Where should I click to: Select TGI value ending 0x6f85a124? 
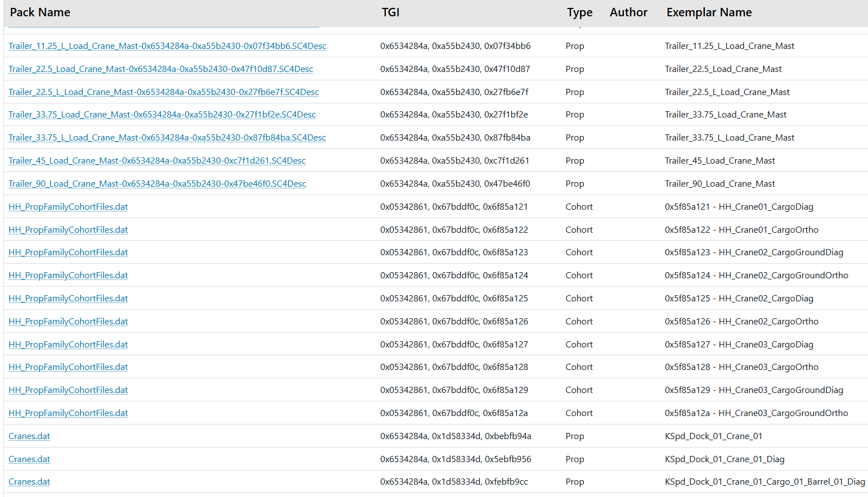[454, 275]
